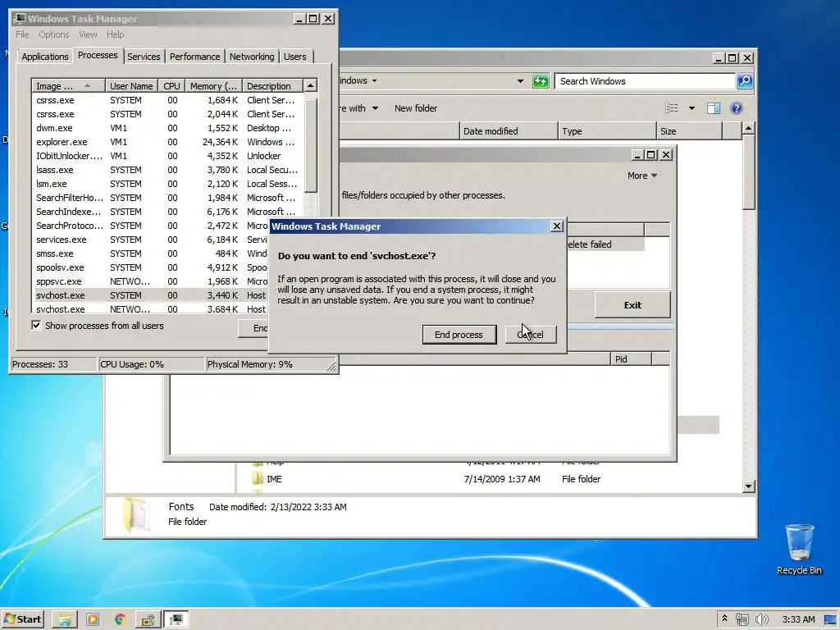This screenshot has height=630, width=840.
Task: Select spoolsv.exe process row
Action: 151,267
